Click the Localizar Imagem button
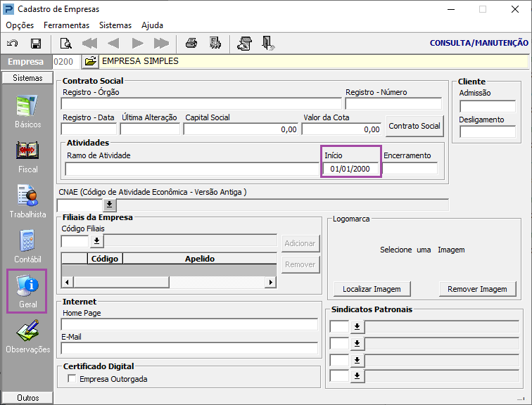Screen dimensions: 532x405 pos(372,289)
